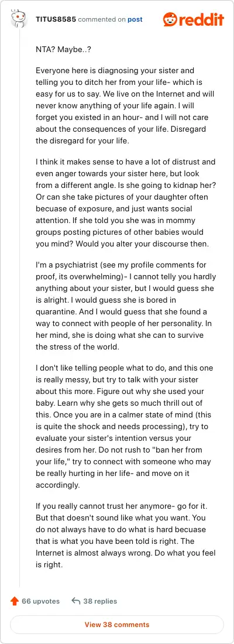Open the TITUS8585 username profile link

tap(56, 19)
